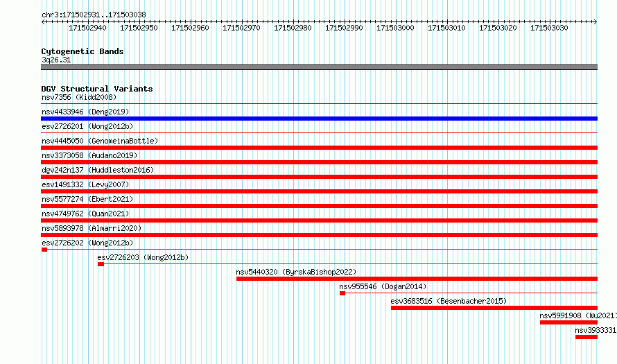Select the red nsv5440320 ByrskaBishop2022 bar

point(417,279)
